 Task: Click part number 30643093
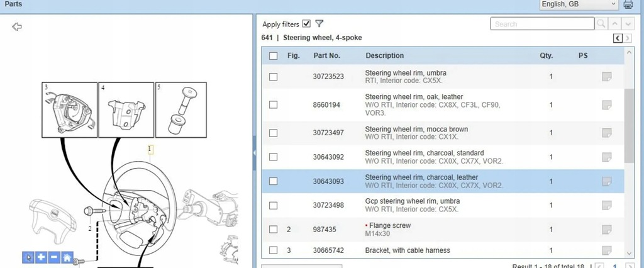[328, 181]
